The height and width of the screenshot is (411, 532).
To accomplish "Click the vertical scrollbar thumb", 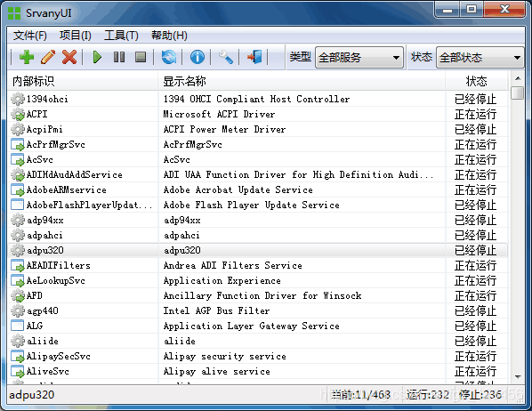I will coord(518,93).
